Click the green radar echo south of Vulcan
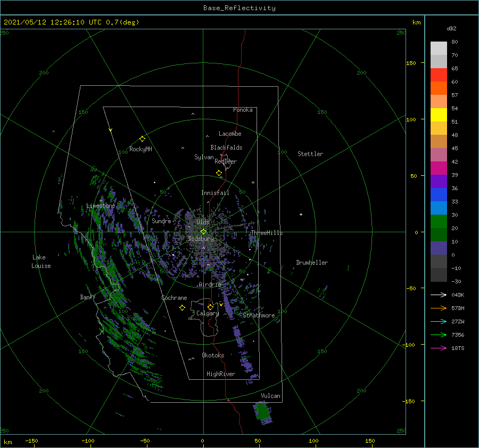 [262, 412]
